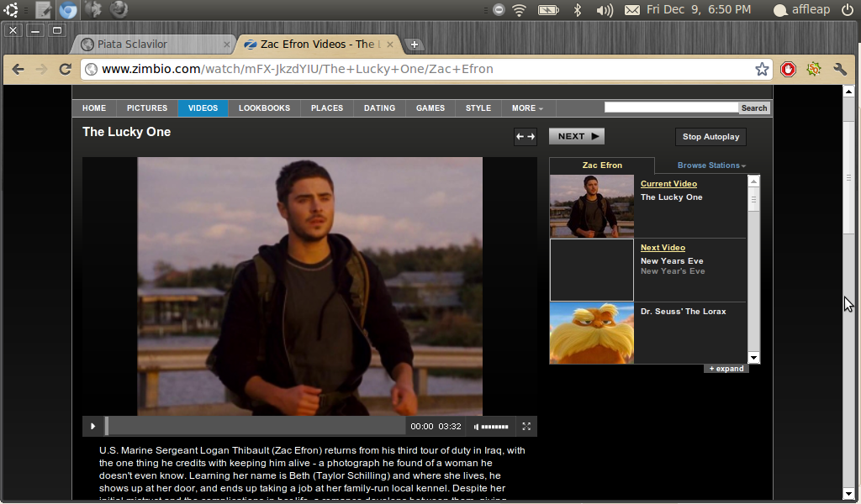Open the DATING section
The width and height of the screenshot is (861, 504).
(x=379, y=108)
